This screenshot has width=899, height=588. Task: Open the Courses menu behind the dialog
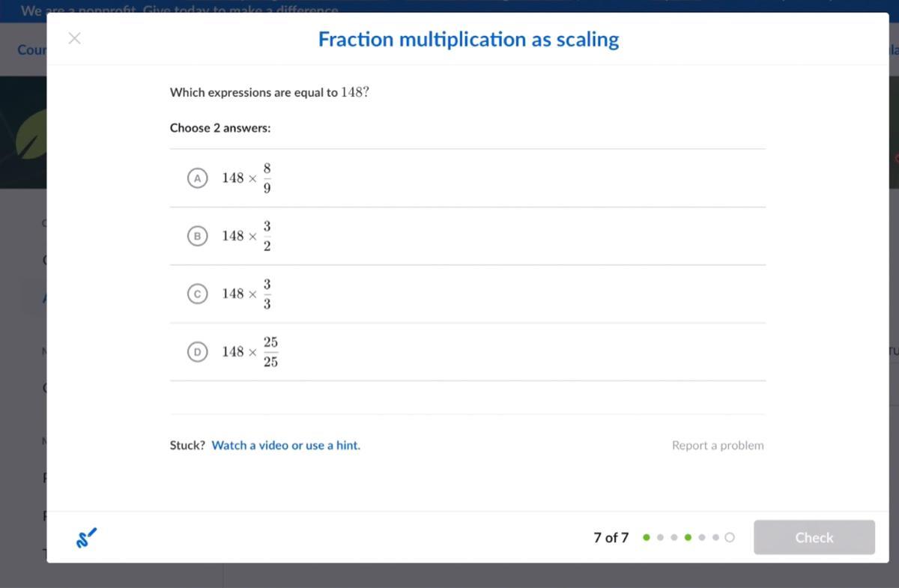click(31, 49)
